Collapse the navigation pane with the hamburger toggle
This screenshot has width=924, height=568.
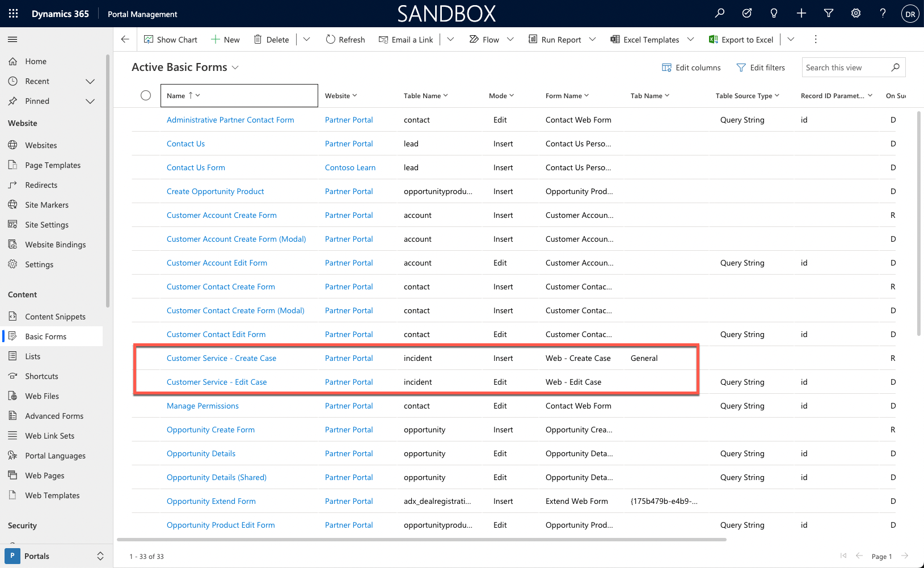[12, 39]
